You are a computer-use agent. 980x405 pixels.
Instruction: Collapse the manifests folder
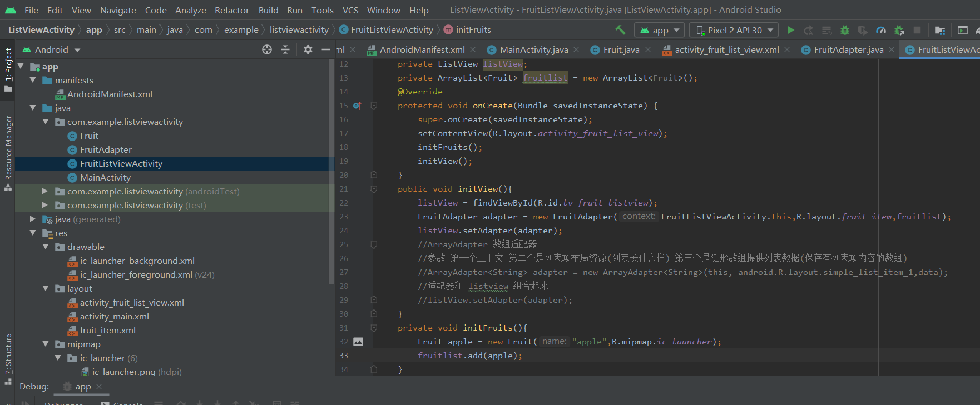(x=33, y=80)
